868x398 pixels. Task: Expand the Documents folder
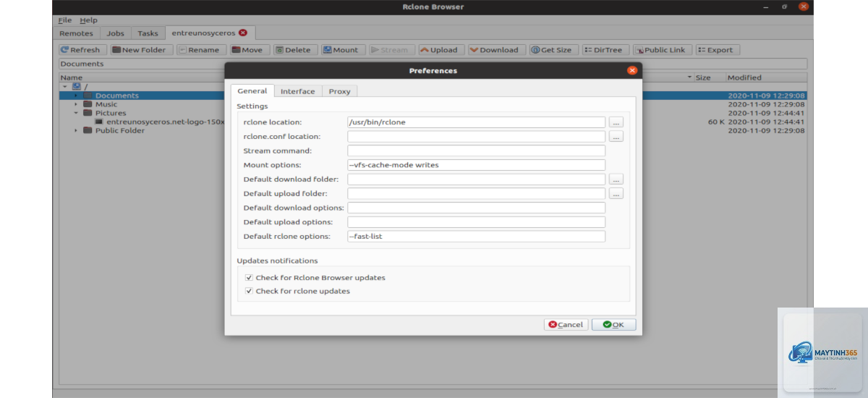click(76, 96)
